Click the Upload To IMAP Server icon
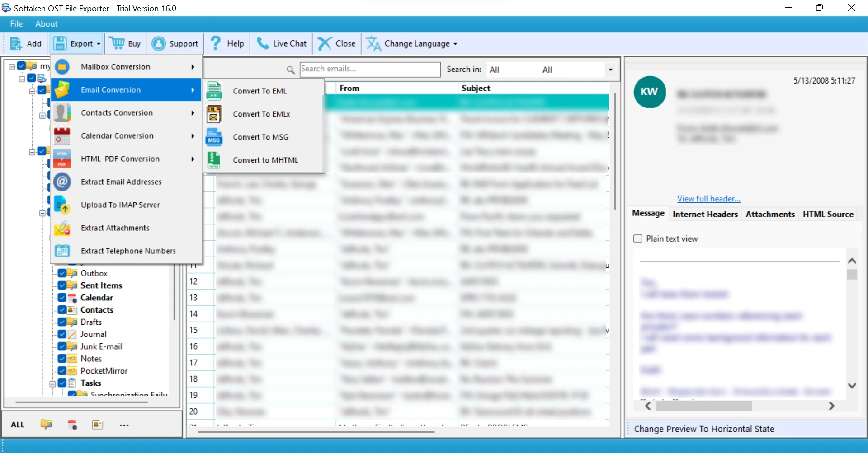This screenshot has width=868, height=453. pos(62,205)
